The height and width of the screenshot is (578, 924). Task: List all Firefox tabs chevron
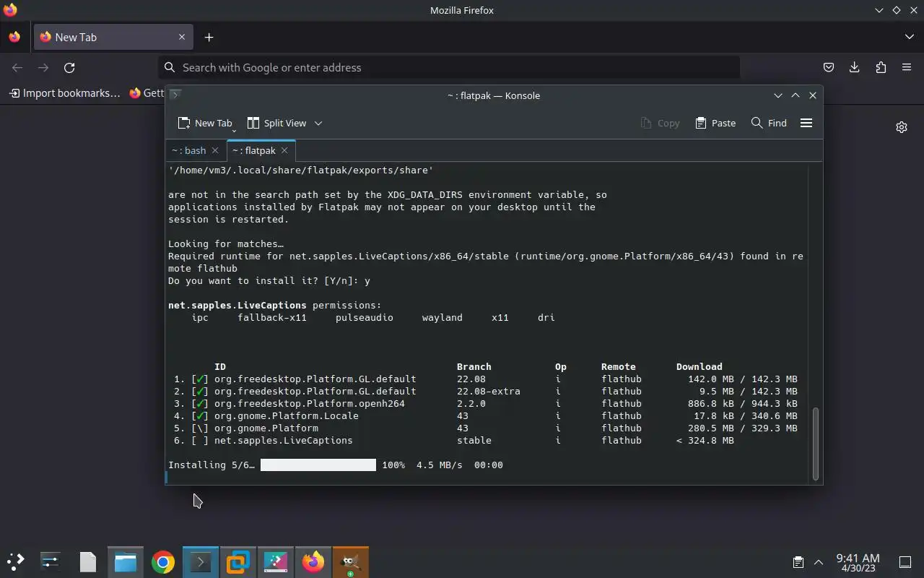tap(909, 37)
